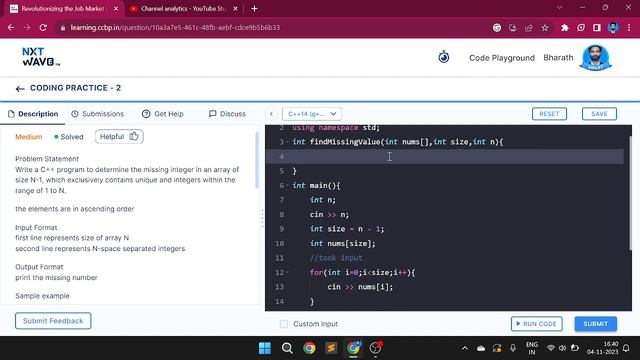Toggle the Custom Input checkbox
640x360 pixels.
pos(284,324)
